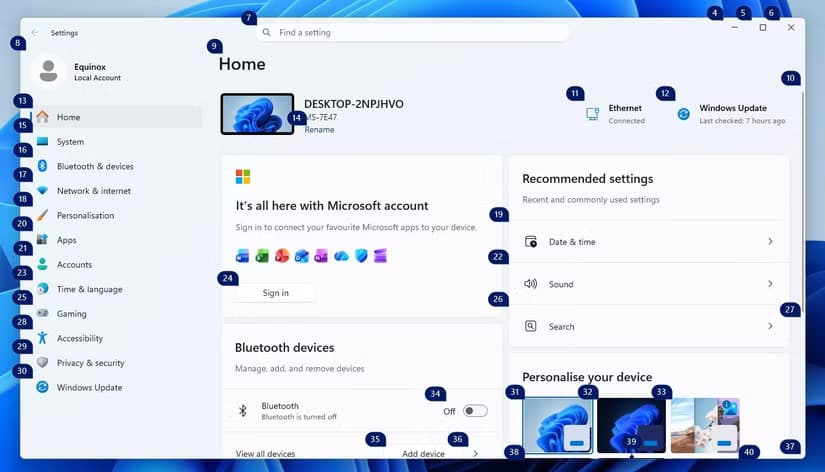Select Privacy & security category
Viewport: 825px width, 472px height.
pos(117,363)
